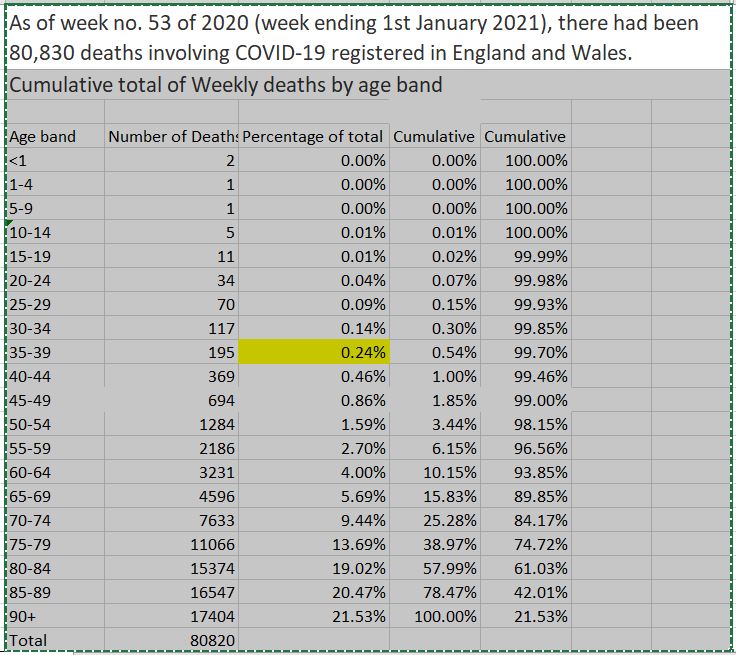This screenshot has height=655, width=736.
Task: Click the reverse cumulative value 99.99%
Action: pos(541,256)
